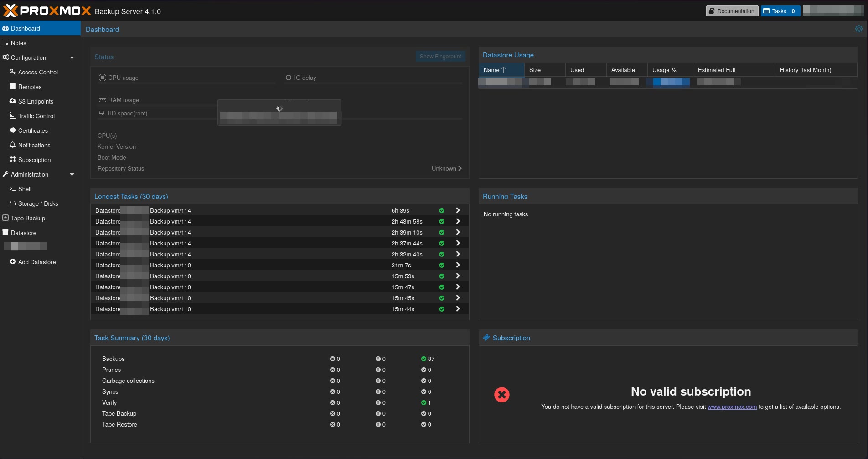Select the Certificates icon

[x=13, y=130]
